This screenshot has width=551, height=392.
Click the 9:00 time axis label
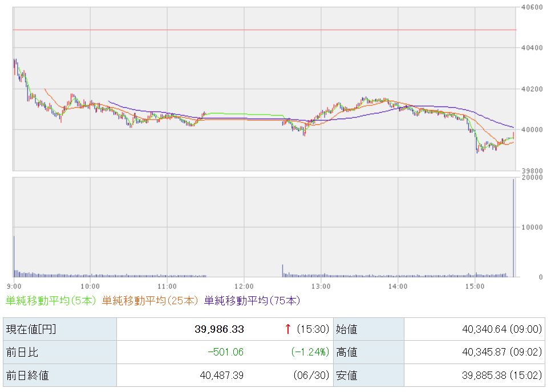(14, 287)
